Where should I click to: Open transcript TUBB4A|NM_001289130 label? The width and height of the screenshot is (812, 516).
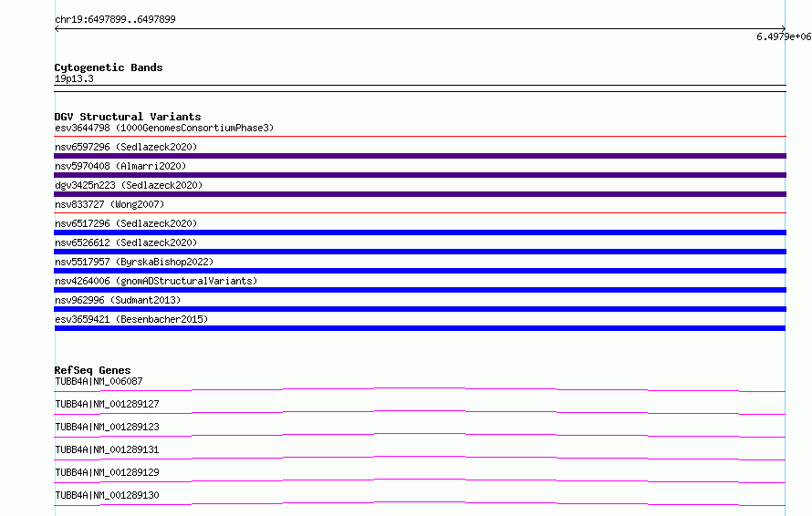[107, 495]
